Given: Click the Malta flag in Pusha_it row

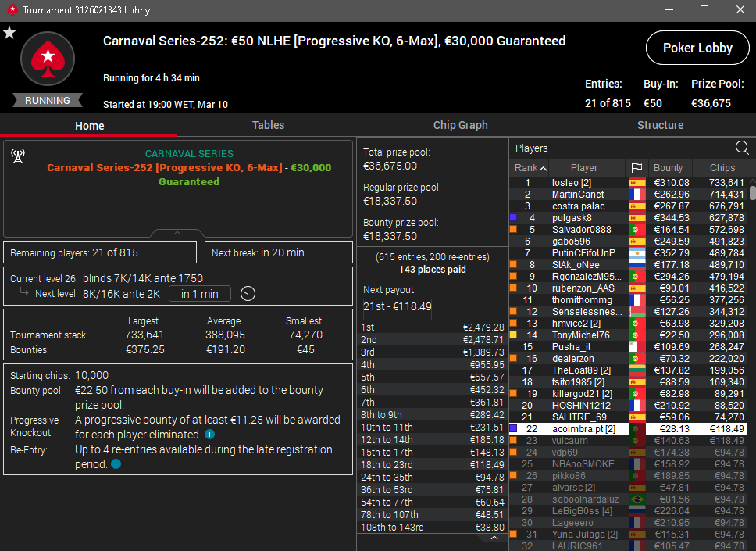Looking at the screenshot, I should tap(637, 347).
